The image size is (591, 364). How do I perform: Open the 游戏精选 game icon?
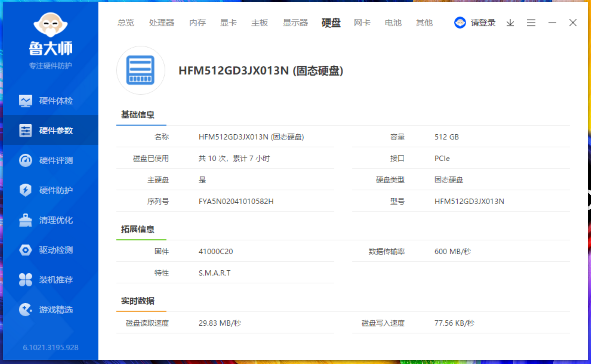click(x=25, y=310)
